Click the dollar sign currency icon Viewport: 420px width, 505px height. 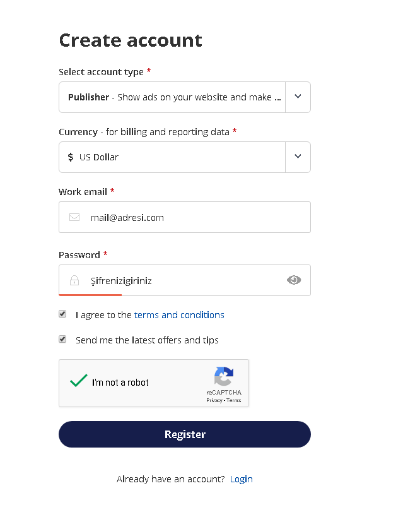tap(71, 157)
